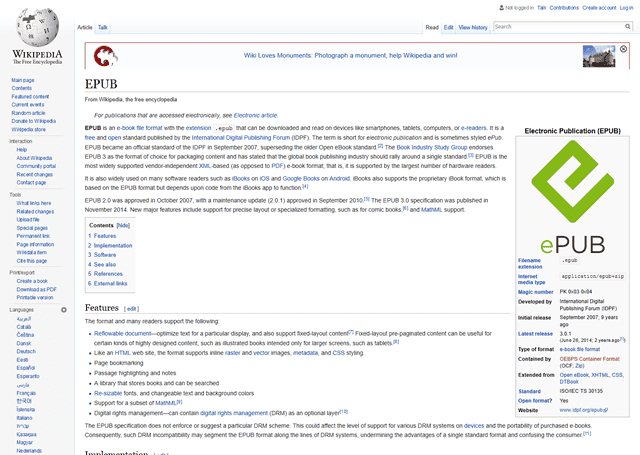Open digital rights management link
Screen dimensions: 640x455
(x=234, y=413)
